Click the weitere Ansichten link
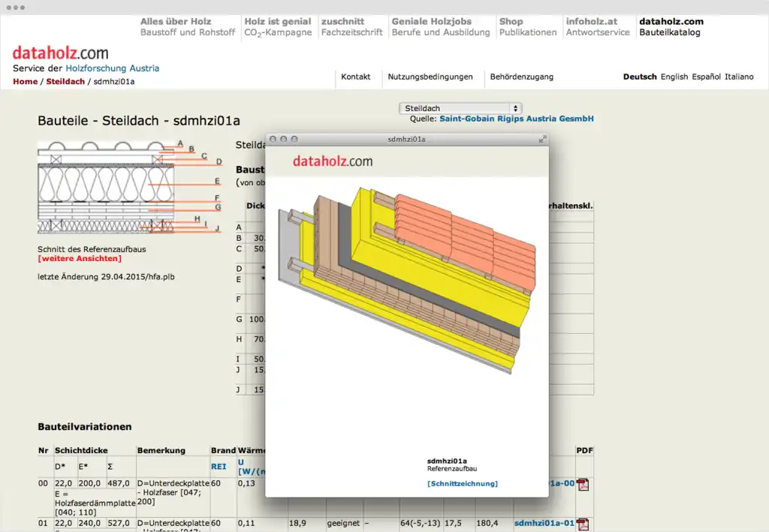Viewport: 769px width, 532px height. pos(79,259)
